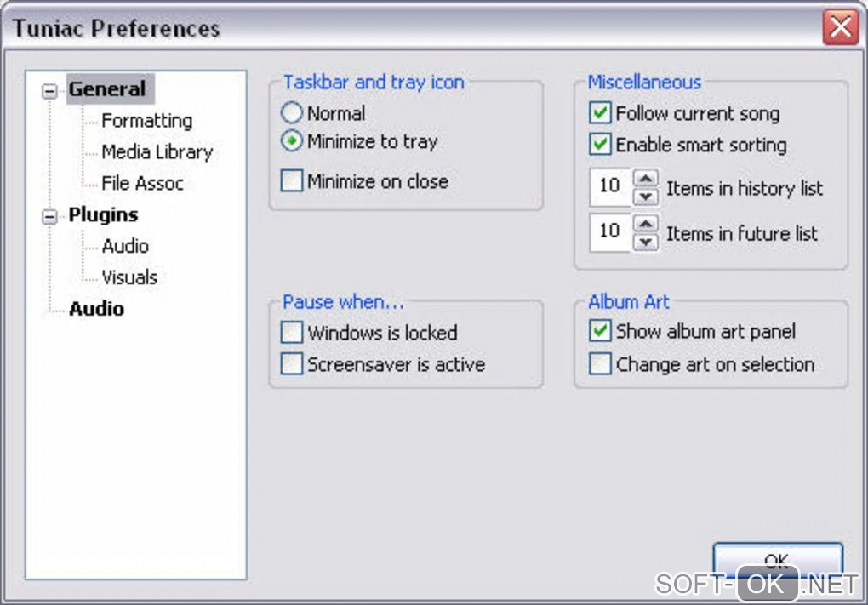Open the Formatting preferences page

(146, 121)
